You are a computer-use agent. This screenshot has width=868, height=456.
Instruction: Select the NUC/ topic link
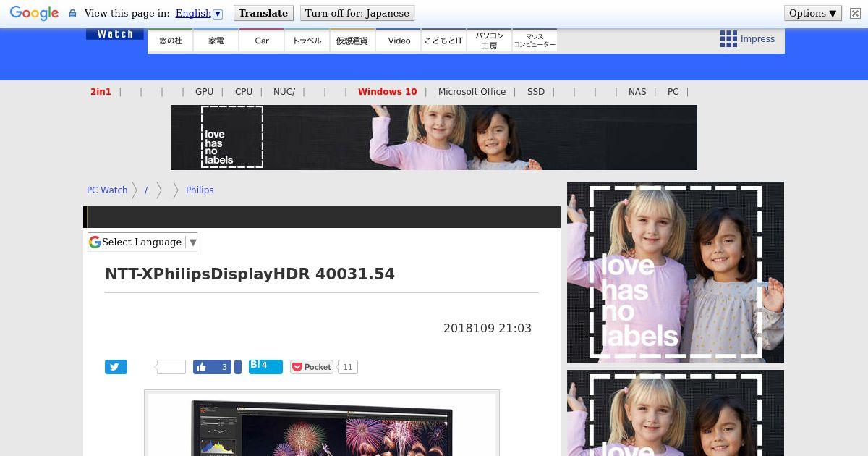point(284,92)
